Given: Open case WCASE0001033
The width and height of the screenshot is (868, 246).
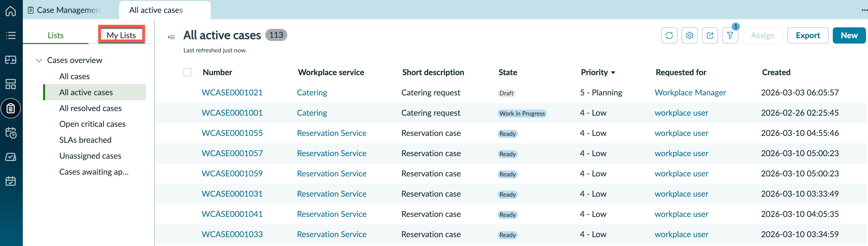Looking at the screenshot, I should coord(232,234).
